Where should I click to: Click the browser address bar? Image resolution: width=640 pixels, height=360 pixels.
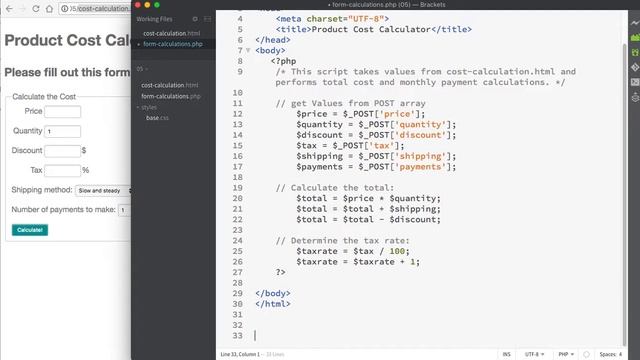(95, 9)
